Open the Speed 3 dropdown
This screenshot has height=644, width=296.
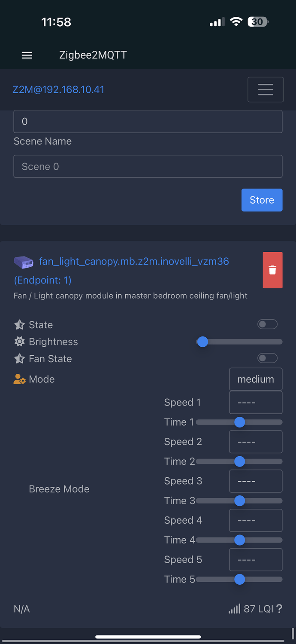click(x=256, y=481)
